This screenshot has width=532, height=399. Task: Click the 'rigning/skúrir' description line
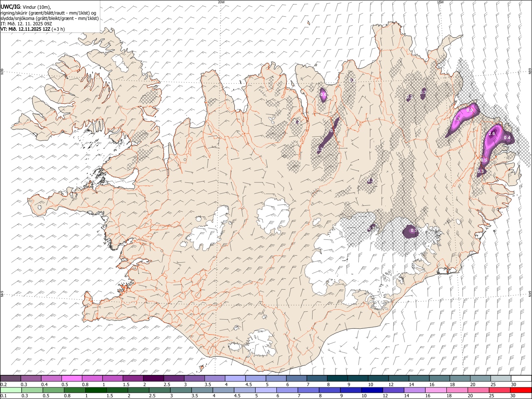tap(49, 13)
